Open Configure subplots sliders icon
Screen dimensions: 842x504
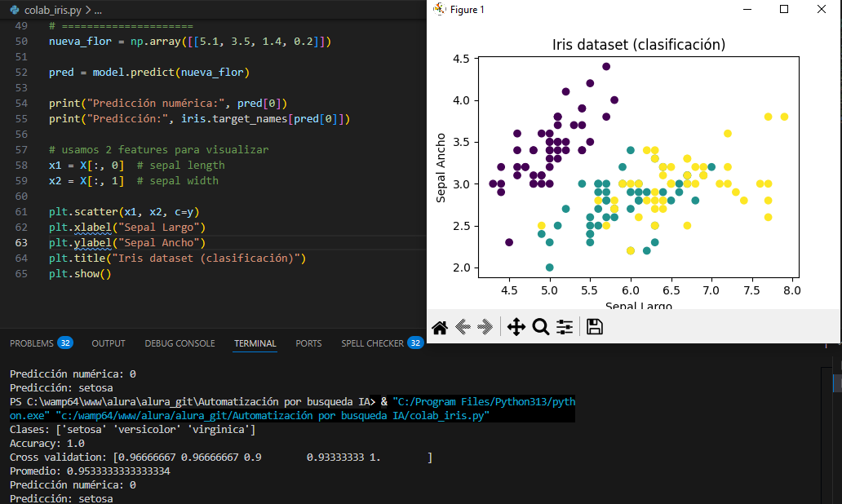[565, 327]
